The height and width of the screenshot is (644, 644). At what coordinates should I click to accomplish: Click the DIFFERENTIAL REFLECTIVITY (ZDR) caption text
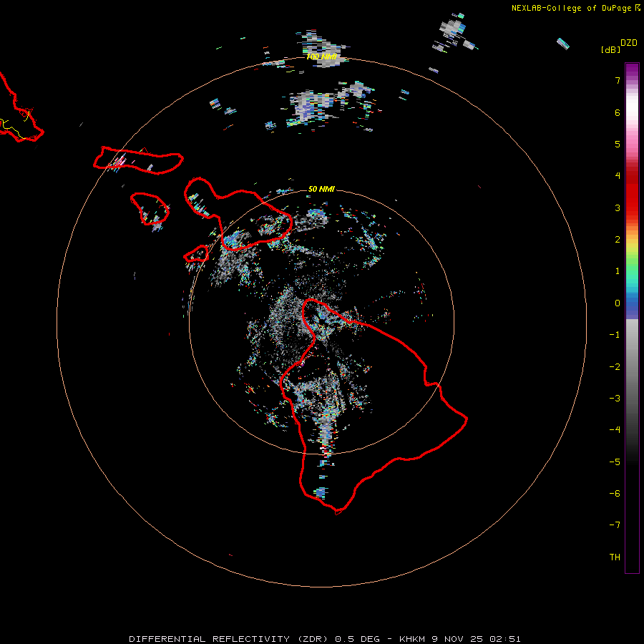point(228,639)
